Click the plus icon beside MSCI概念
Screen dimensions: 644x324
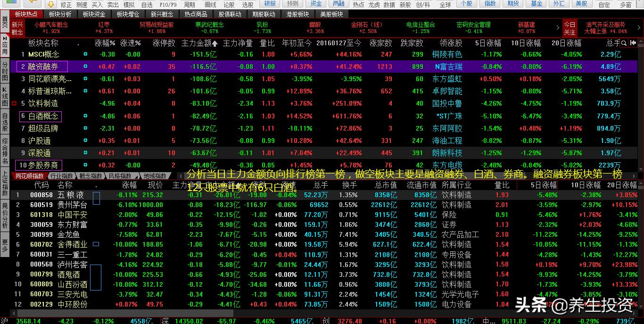coord(85,54)
